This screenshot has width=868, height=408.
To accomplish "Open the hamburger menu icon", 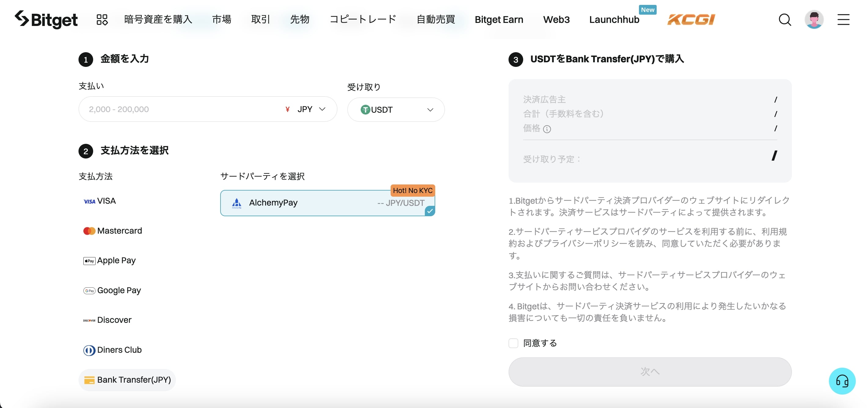I will pyautogui.click(x=843, y=20).
